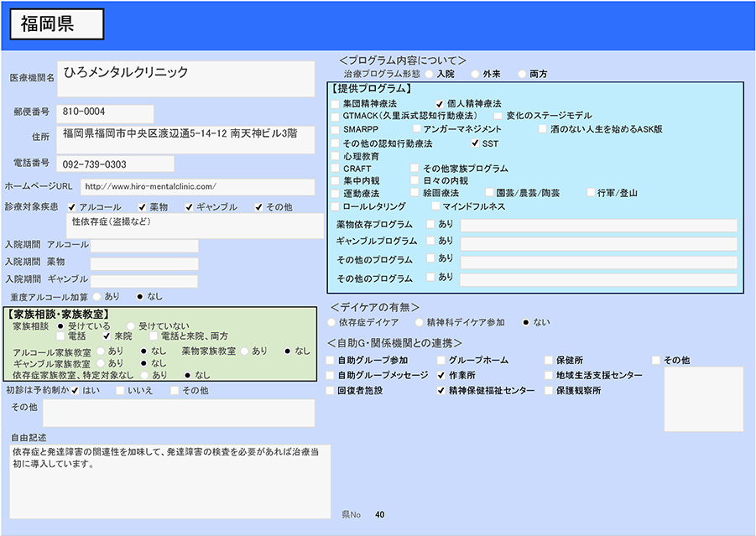Select the 入院 radio for 治療プログラム形態
Screen dimensions: 756x536
(427, 74)
